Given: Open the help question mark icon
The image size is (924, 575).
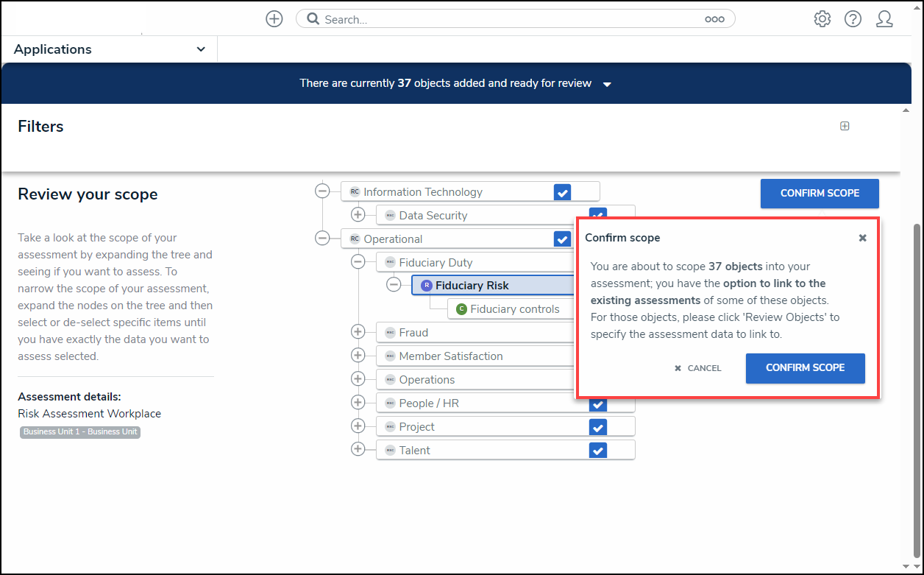Looking at the screenshot, I should point(853,19).
